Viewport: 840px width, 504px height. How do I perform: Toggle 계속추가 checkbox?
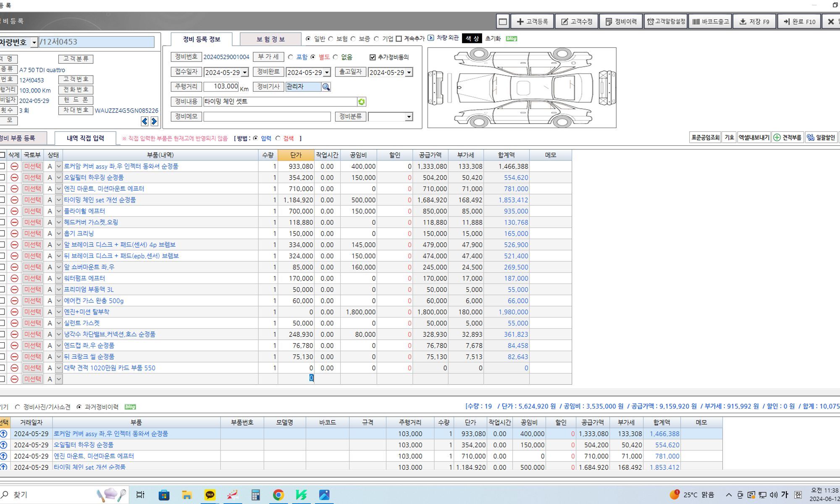click(399, 39)
